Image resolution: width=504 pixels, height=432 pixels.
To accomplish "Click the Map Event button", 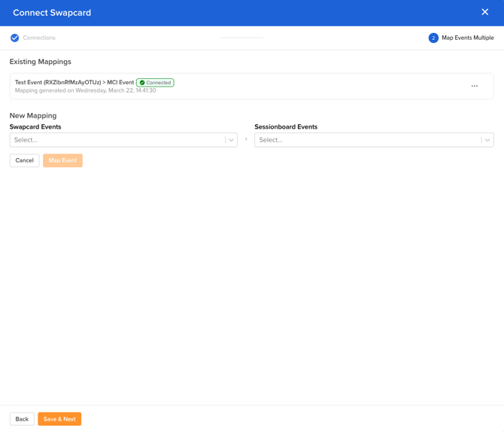I will point(62,160).
